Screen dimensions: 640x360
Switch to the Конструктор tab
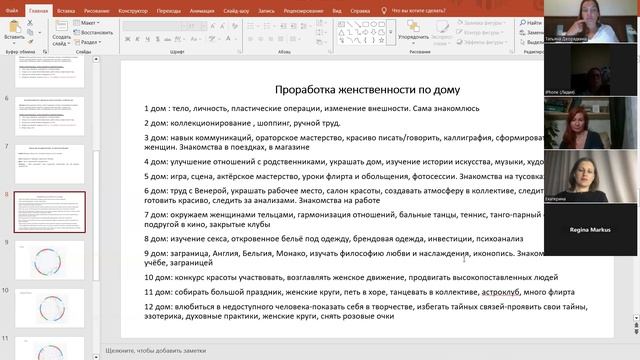133,11
